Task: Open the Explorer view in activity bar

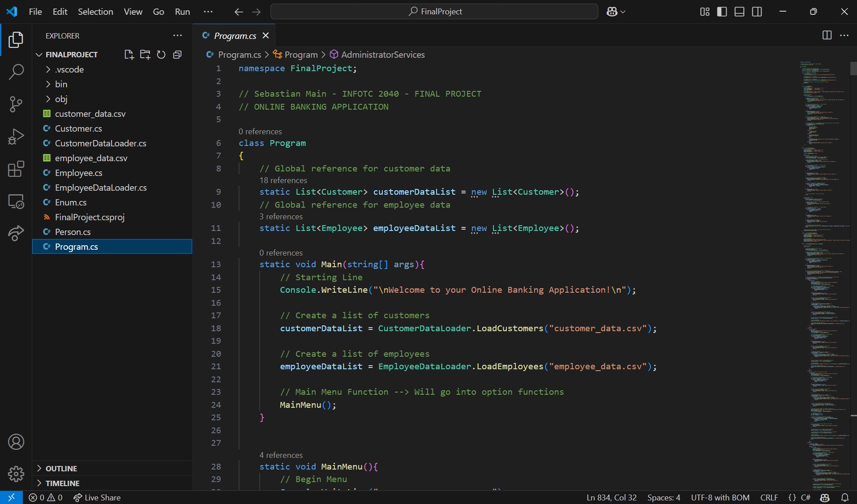Action: 16,40
